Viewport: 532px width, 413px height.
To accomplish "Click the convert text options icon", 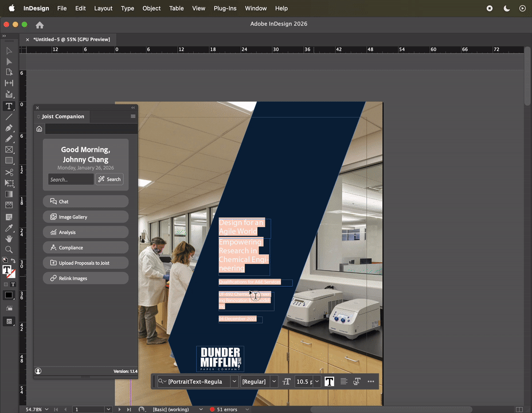I will [357, 381].
